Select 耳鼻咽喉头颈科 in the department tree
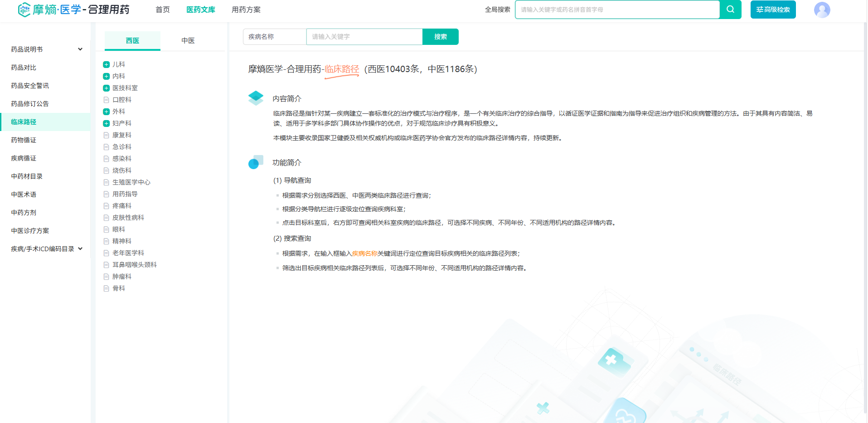This screenshot has height=423, width=868. click(x=135, y=265)
